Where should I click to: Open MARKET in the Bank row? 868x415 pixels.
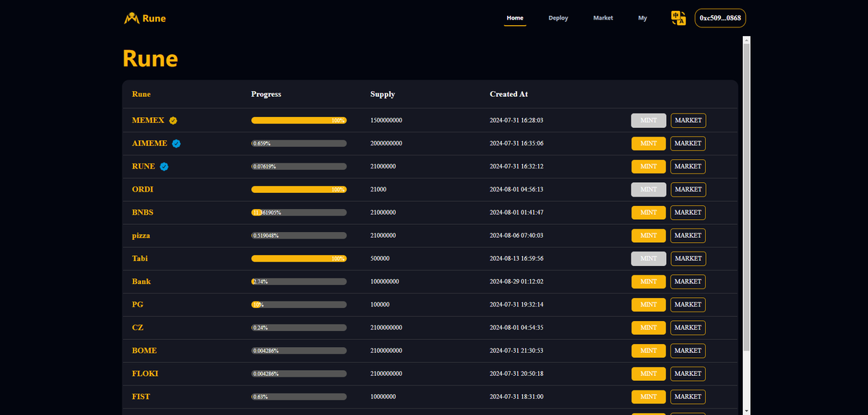click(x=689, y=281)
